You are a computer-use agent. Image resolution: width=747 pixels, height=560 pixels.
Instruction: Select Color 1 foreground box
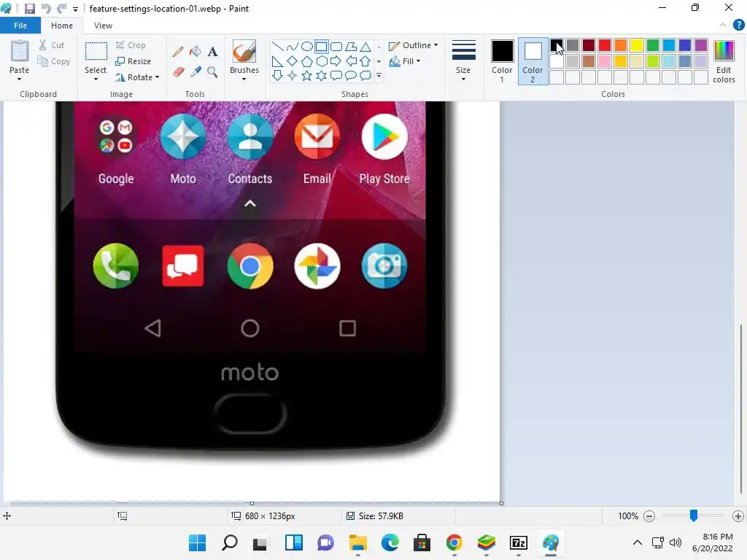(502, 62)
